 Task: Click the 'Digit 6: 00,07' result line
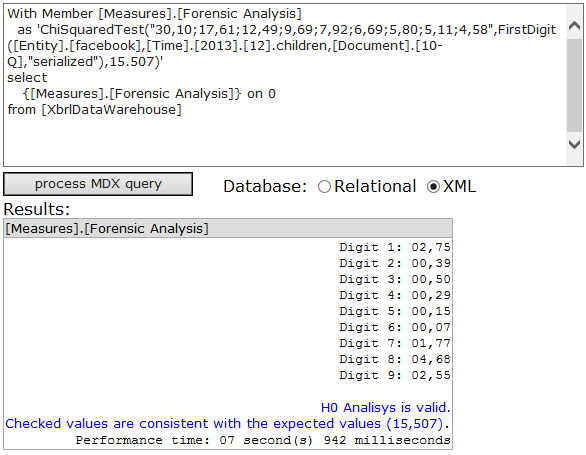coord(395,328)
